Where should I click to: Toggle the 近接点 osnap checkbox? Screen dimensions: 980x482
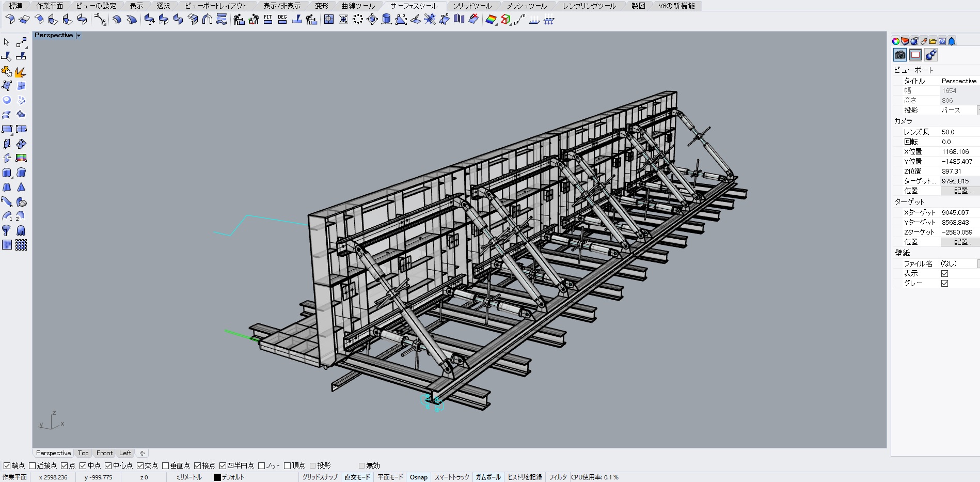coord(33,465)
